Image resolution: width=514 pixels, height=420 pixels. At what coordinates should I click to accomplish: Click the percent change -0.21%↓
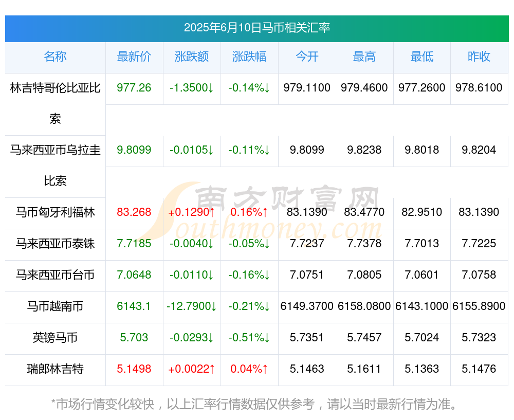tap(249, 306)
